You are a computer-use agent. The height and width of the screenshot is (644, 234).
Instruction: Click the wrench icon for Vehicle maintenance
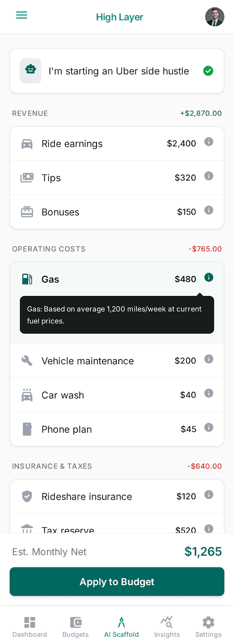point(27,361)
